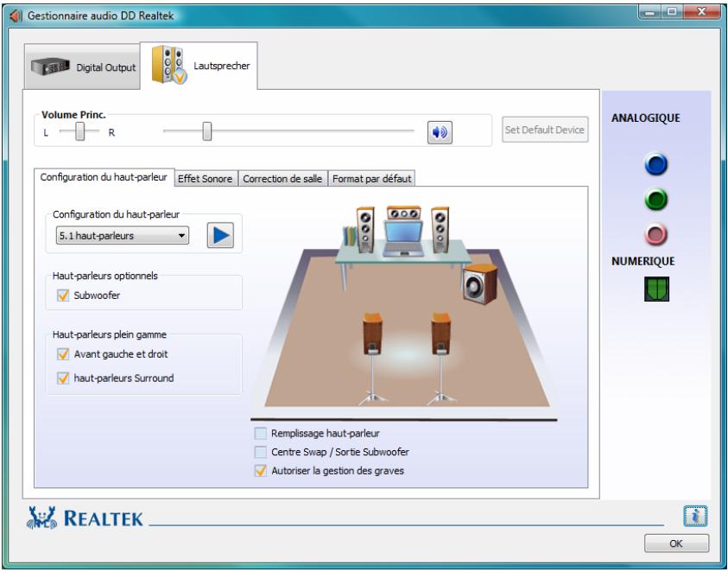Enable Centre Swap / Sortie Subwoofer
The image size is (728, 572).
261,452
